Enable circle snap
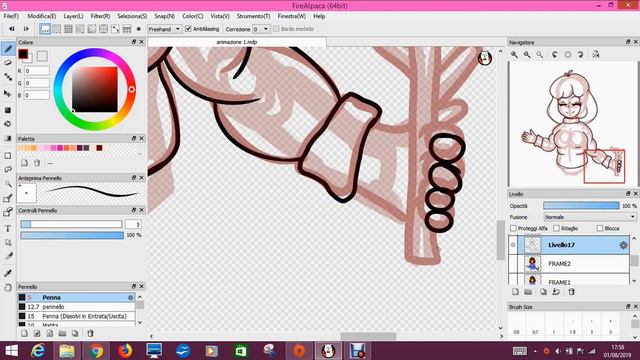The width and height of the screenshot is (640, 360). tap(104, 29)
